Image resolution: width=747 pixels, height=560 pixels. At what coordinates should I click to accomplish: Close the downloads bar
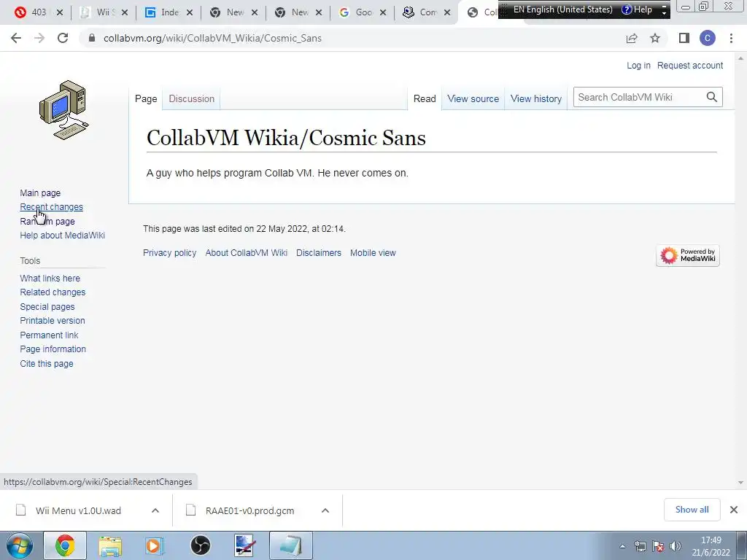pos(734,510)
